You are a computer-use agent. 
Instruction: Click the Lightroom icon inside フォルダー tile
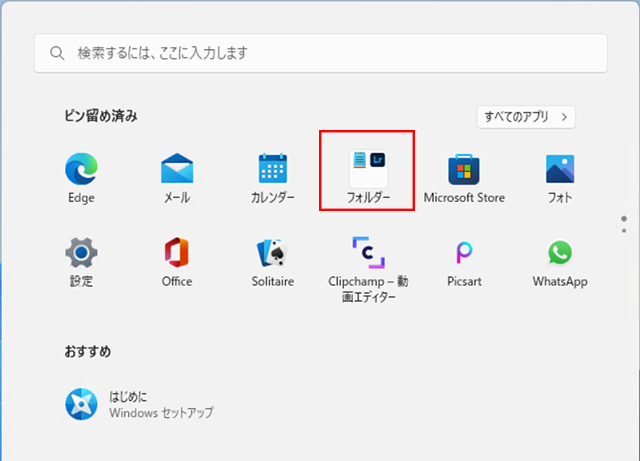378,160
